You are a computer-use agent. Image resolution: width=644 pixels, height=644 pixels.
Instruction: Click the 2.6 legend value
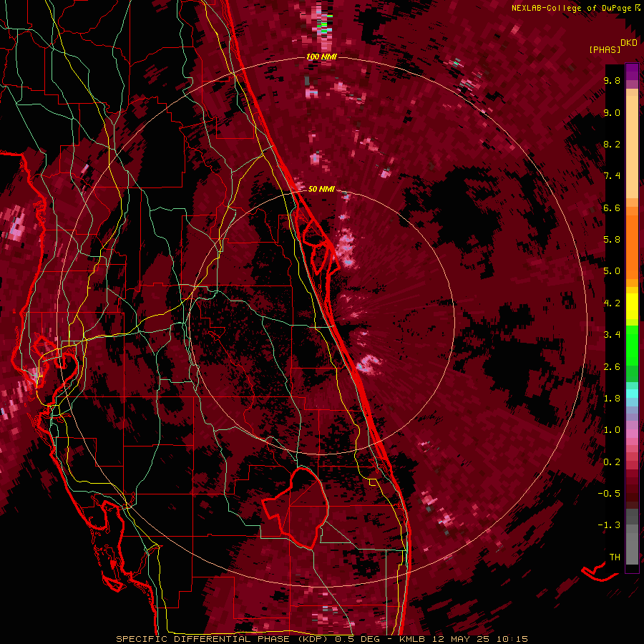tap(612, 367)
